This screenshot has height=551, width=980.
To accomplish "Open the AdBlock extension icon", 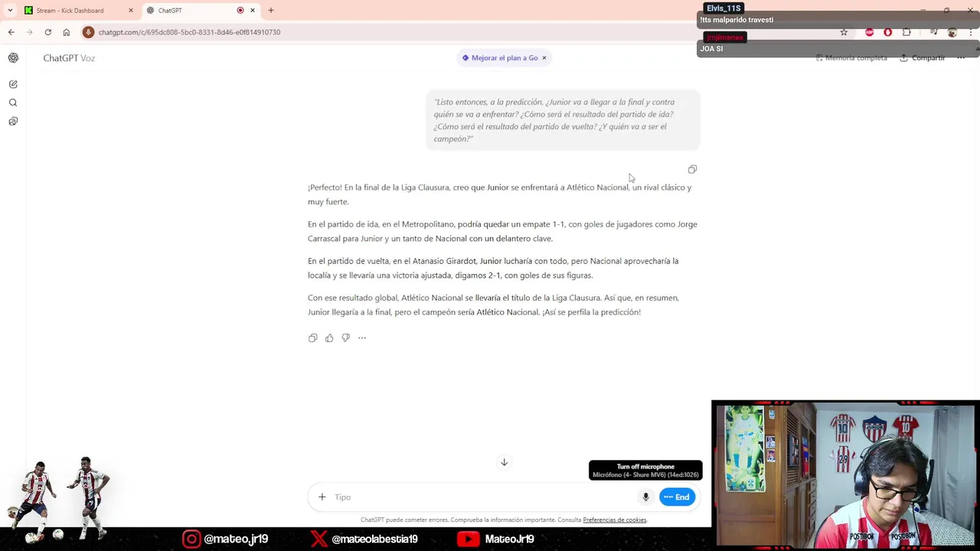I will click(869, 32).
